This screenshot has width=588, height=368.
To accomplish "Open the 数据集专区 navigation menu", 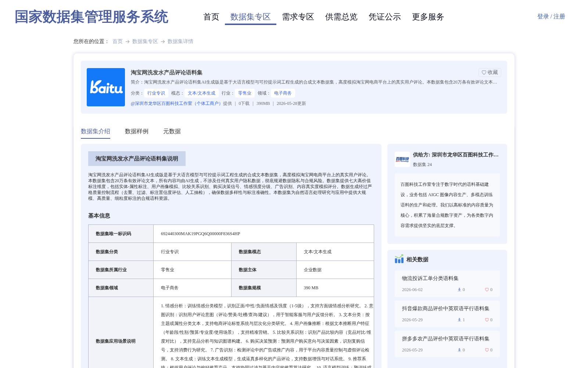I will point(251,17).
